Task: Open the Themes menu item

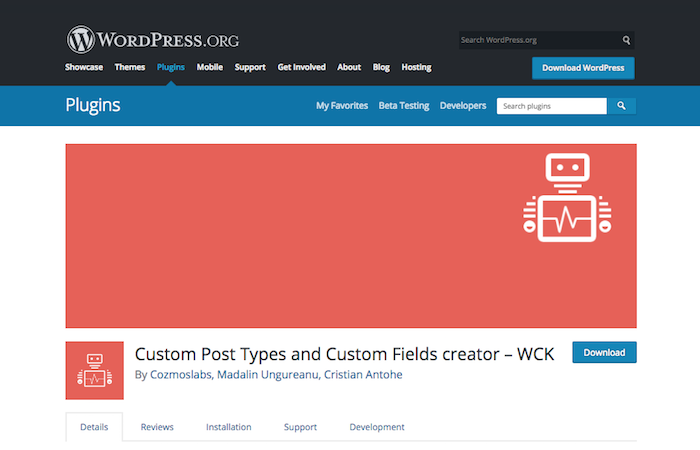Action: pyautogui.click(x=129, y=67)
